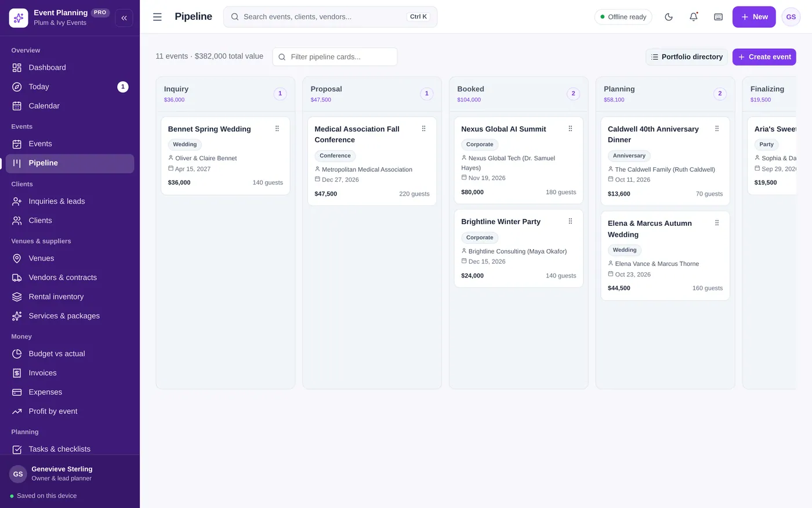Open notifications bell
This screenshot has width=812, height=508.
point(694,17)
